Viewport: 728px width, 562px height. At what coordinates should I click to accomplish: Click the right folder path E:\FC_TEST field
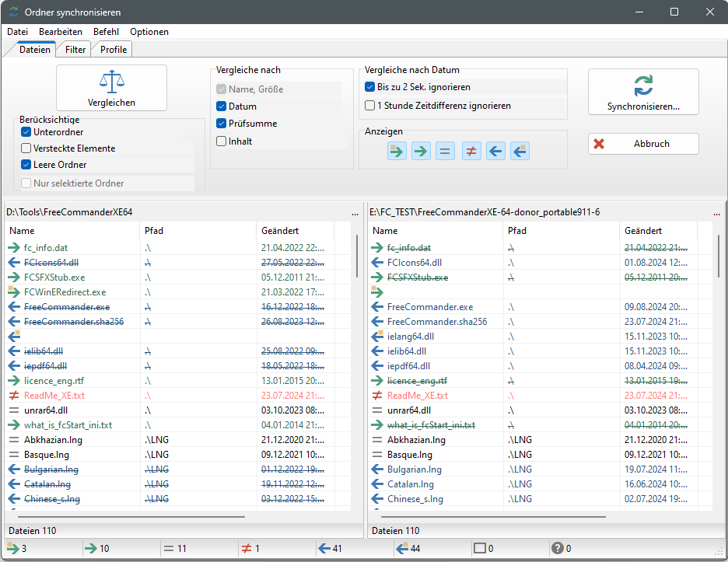(485, 212)
